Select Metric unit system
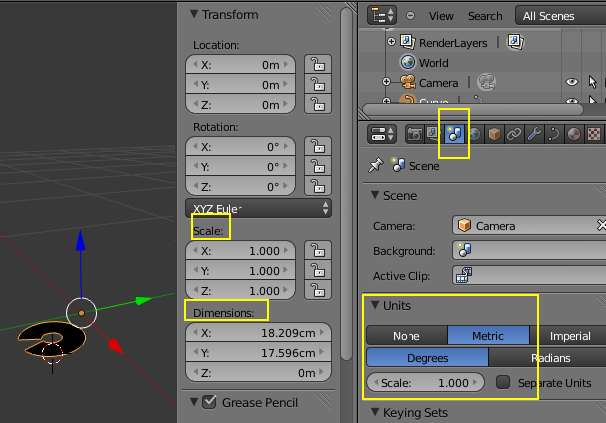This screenshot has height=423, width=606. [x=488, y=336]
